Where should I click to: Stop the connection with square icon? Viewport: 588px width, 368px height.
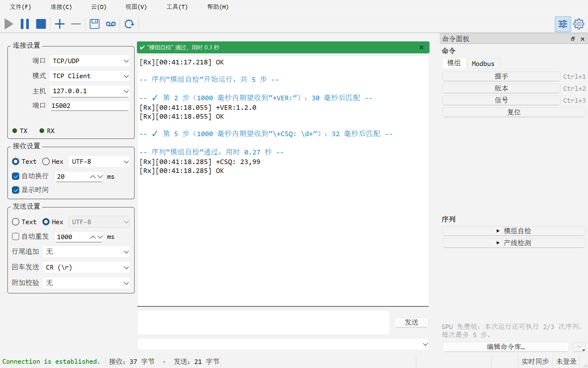pos(41,24)
